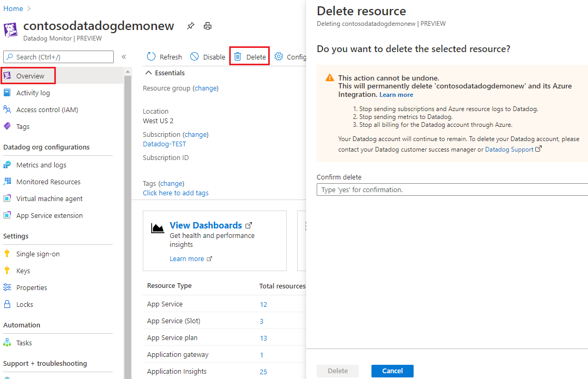Click the Config gear icon
The width and height of the screenshot is (588, 379).
click(279, 56)
